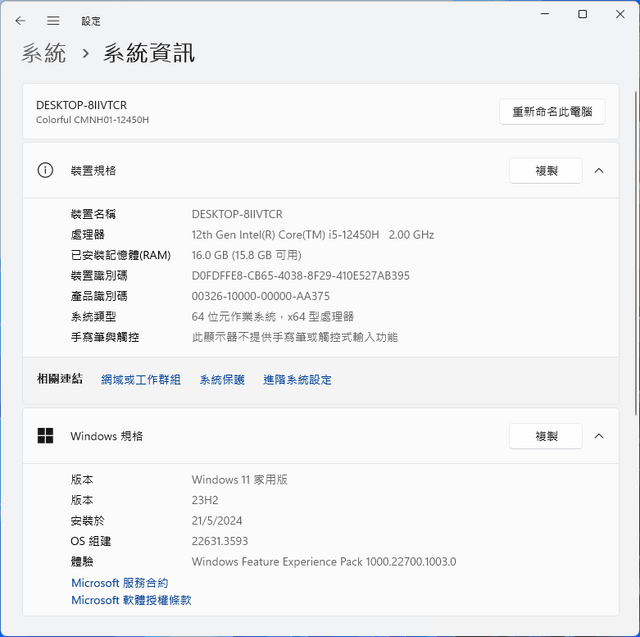Copy device specifications with 複製 button
Viewport: 640px width, 637px height.
(x=546, y=171)
